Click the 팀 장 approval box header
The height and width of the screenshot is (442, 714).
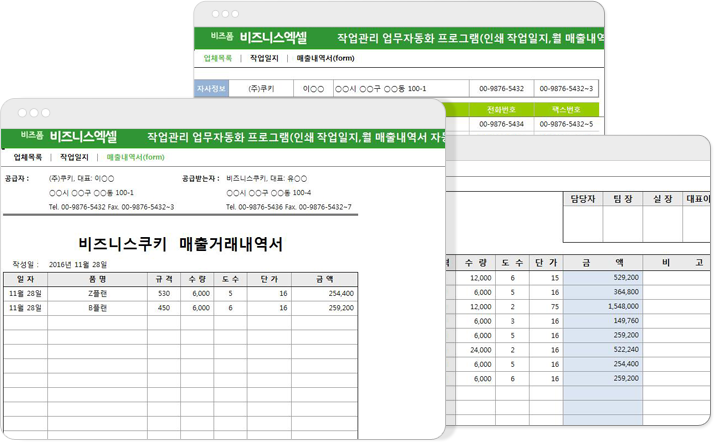tap(622, 199)
